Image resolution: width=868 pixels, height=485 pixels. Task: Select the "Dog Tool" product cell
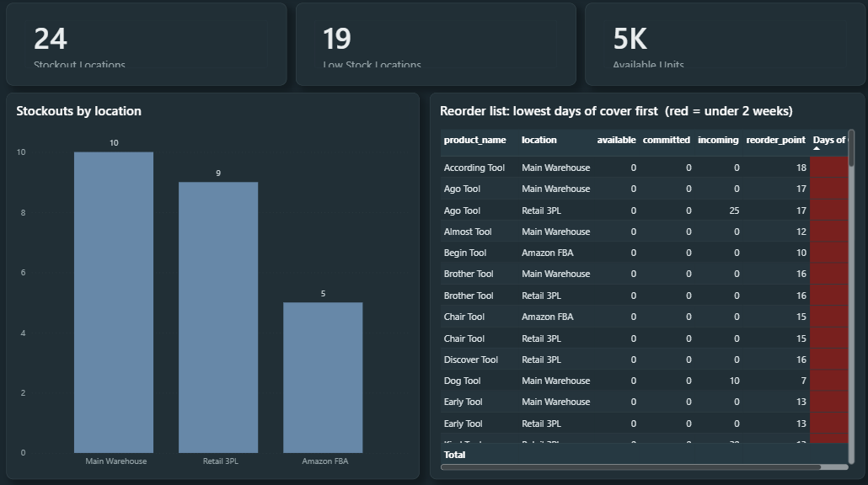(x=463, y=381)
